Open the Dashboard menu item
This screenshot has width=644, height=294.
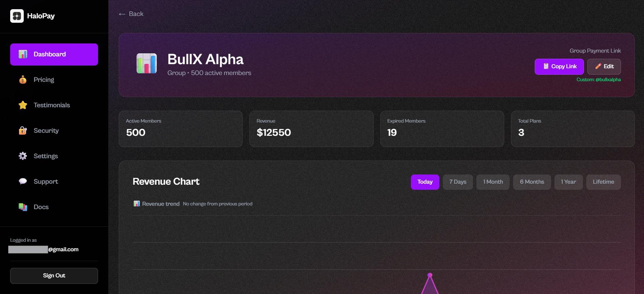coord(54,54)
